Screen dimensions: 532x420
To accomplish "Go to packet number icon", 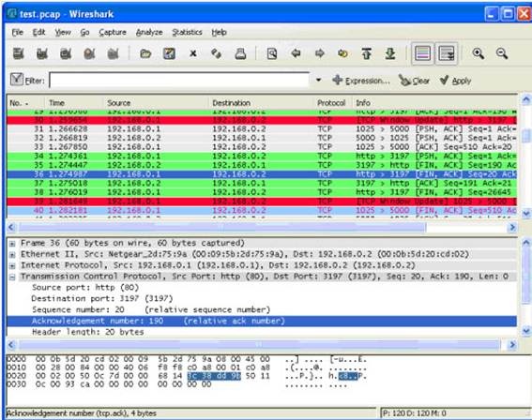I will click(343, 53).
